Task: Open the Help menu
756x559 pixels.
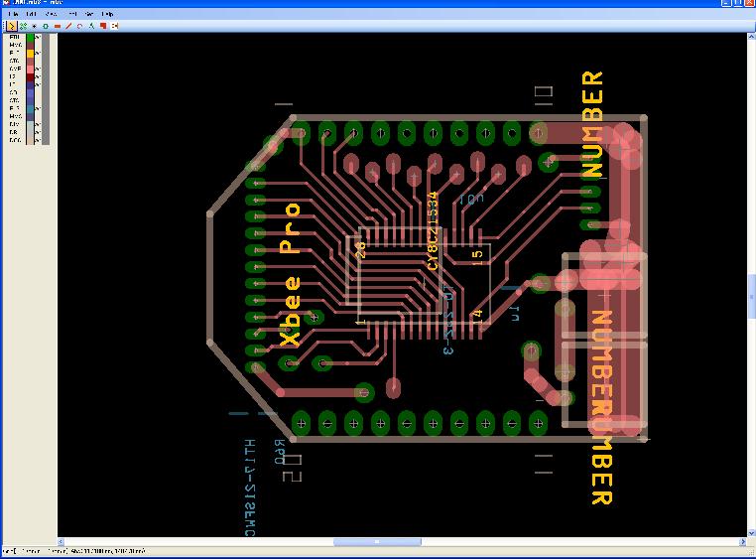Action: (107, 14)
